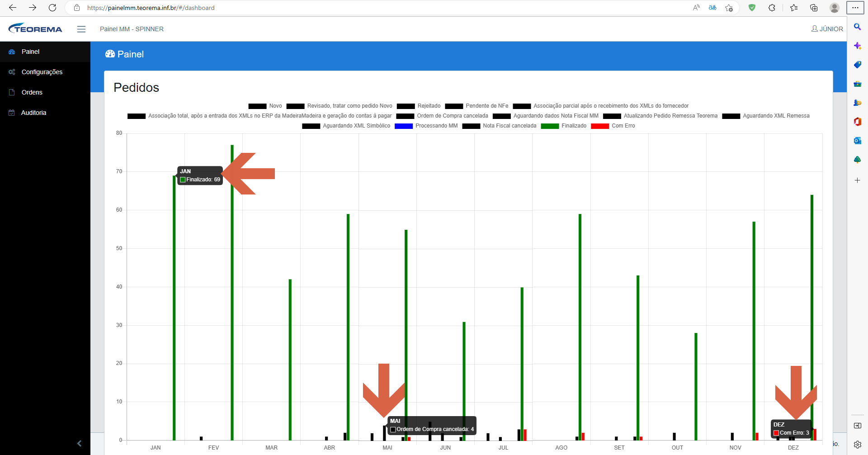This screenshot has width=868, height=455.
Task: Open the Tools briefcase icon in Edge sidebar
Action: tap(857, 84)
